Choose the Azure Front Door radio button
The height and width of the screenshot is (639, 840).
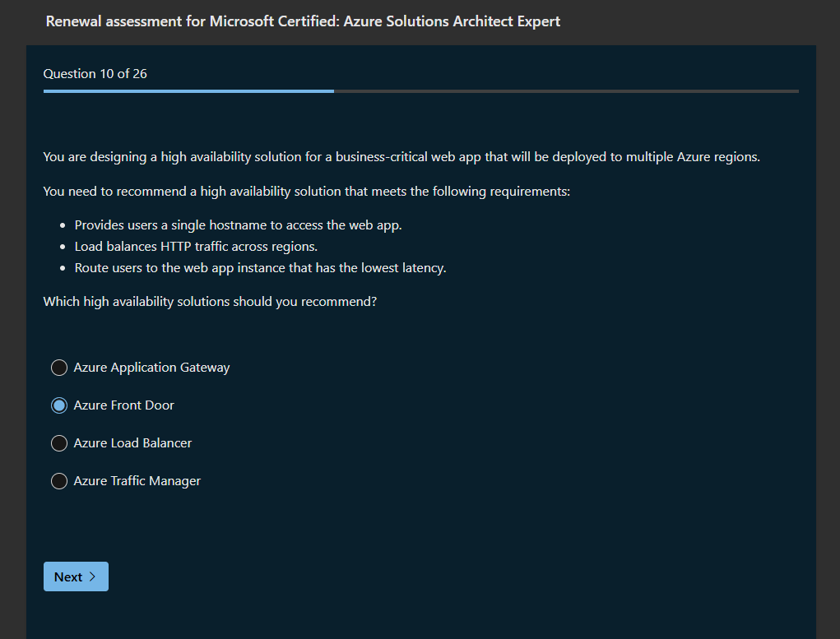click(x=59, y=405)
